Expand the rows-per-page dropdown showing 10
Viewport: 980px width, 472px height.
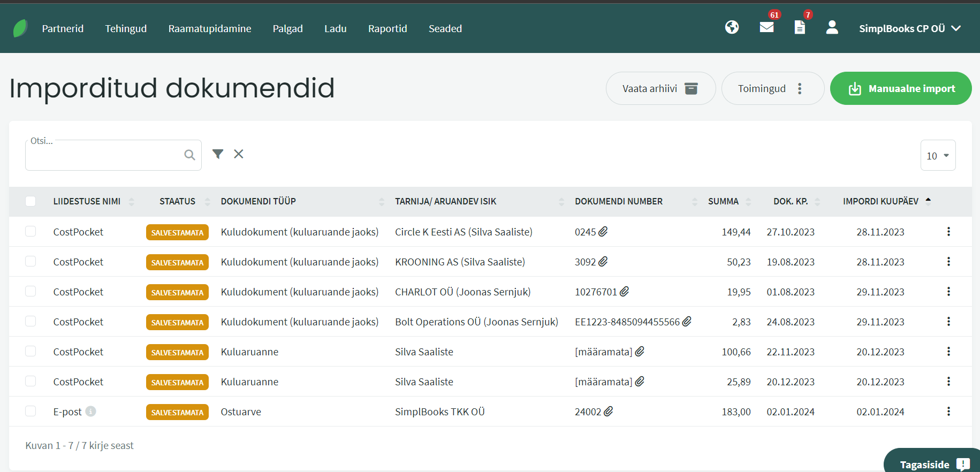point(938,155)
